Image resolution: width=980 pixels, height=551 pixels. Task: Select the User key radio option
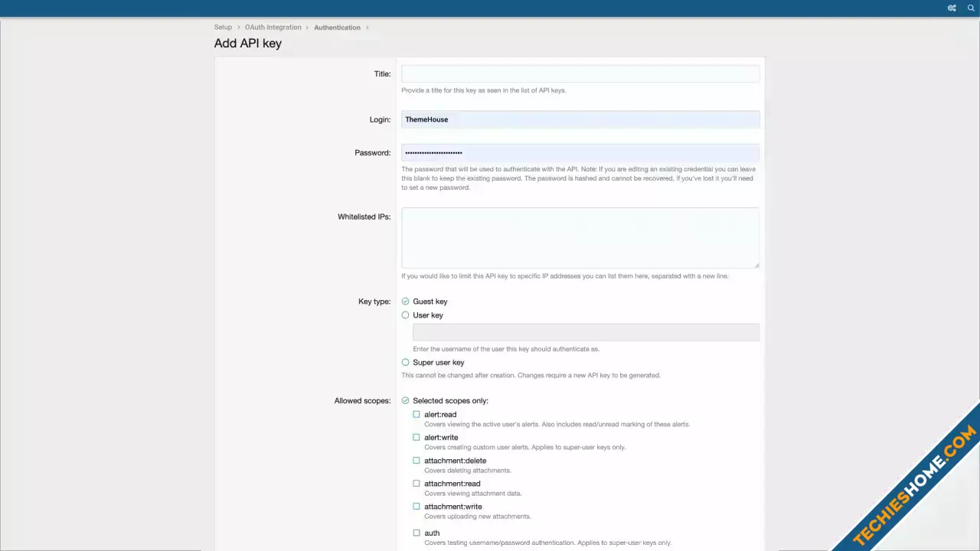pos(406,315)
